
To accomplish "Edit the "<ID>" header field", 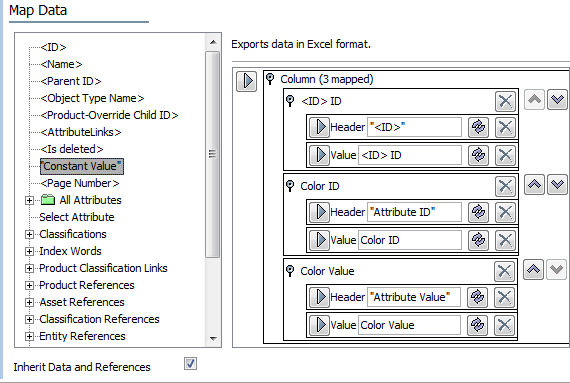I will point(414,127).
